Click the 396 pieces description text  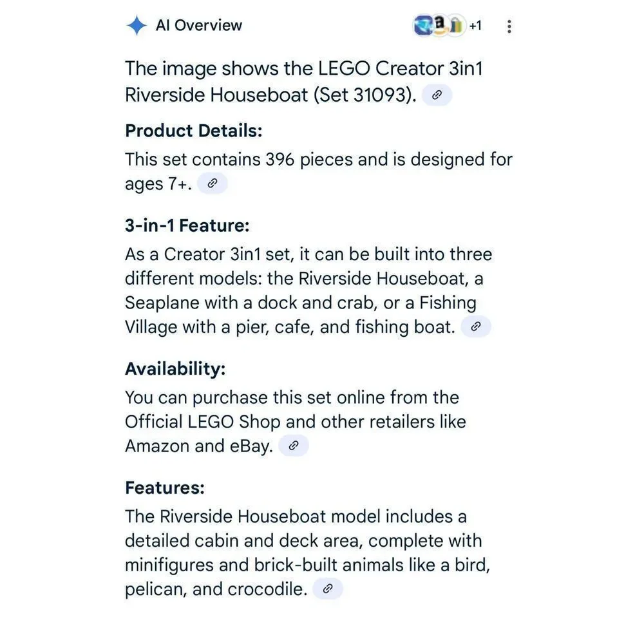click(319, 171)
